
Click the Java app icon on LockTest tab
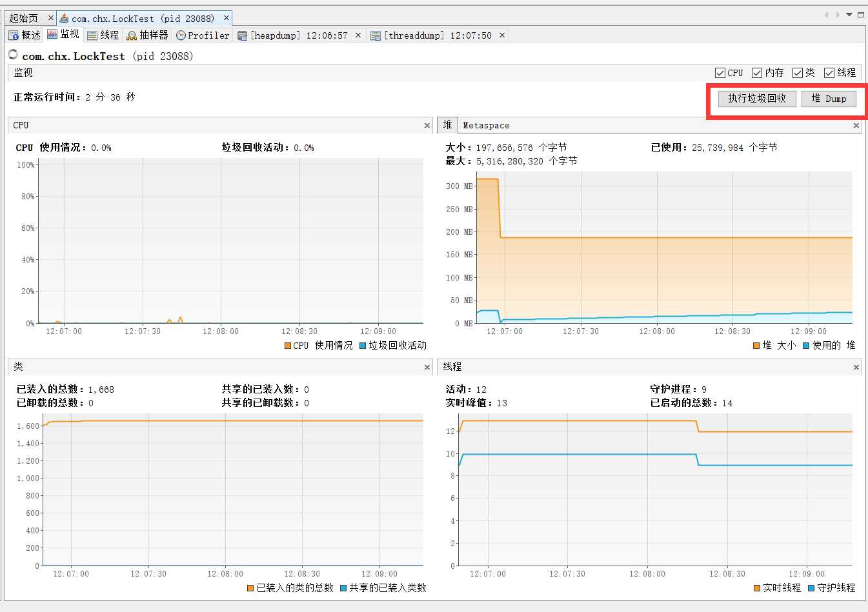click(x=64, y=18)
